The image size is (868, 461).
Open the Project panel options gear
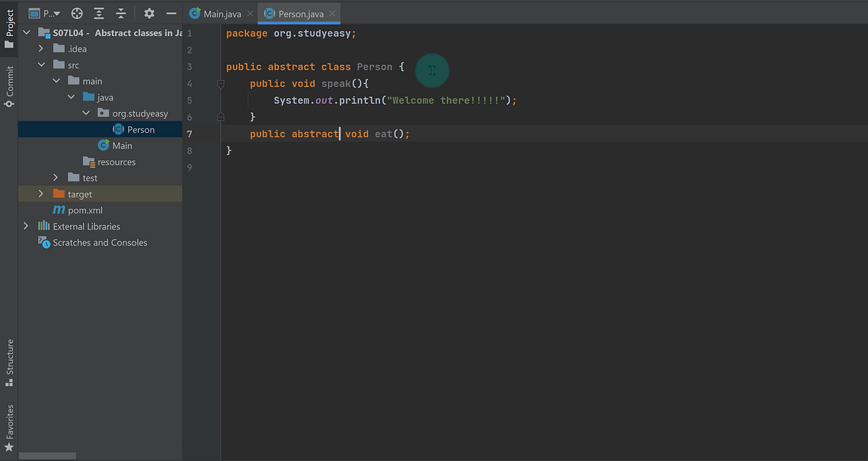149,12
